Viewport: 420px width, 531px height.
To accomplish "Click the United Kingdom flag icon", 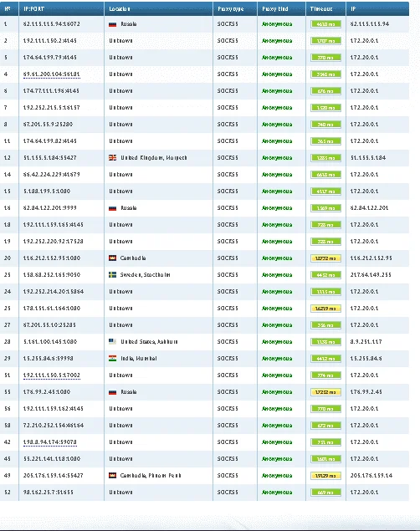I will coord(112,158).
